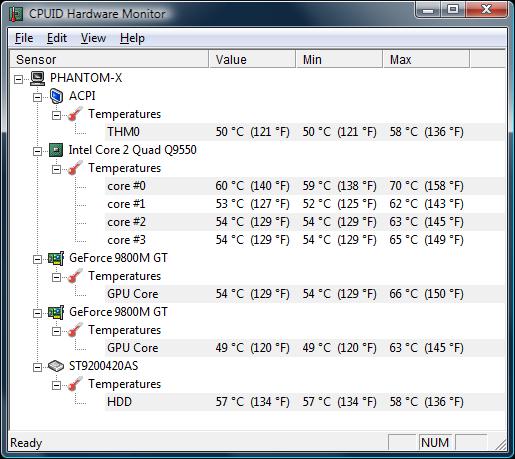Select the core #0 temperature row
The height and width of the screenshot is (459, 515).
click(304, 186)
